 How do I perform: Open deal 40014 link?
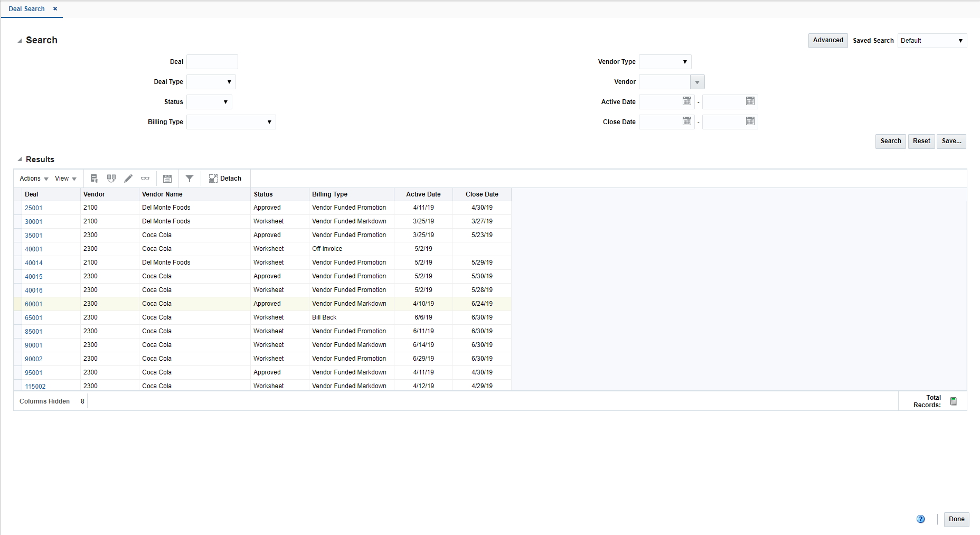tap(34, 263)
